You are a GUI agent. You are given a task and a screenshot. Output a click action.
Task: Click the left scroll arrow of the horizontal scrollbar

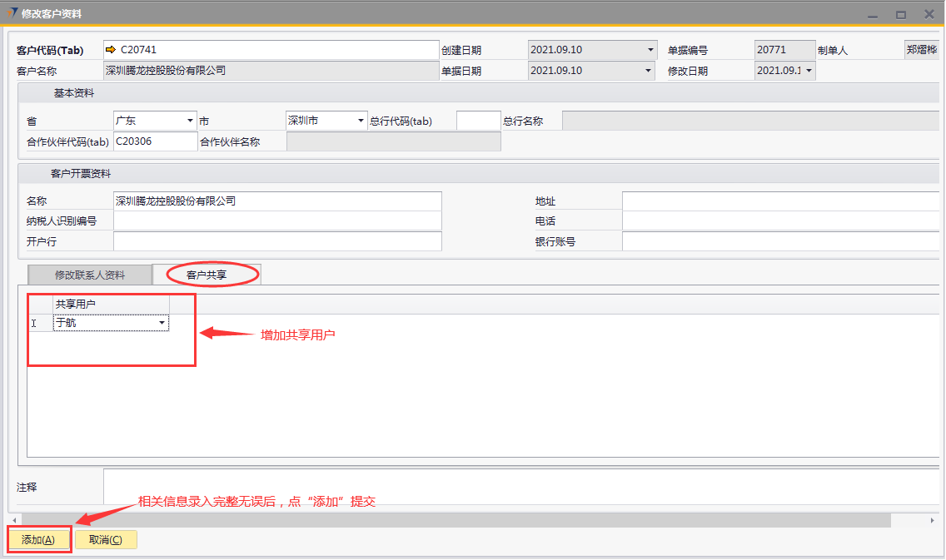(13, 520)
